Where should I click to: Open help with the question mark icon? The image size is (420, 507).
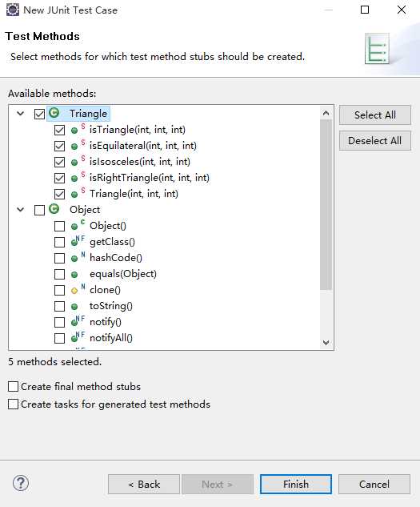[21, 484]
